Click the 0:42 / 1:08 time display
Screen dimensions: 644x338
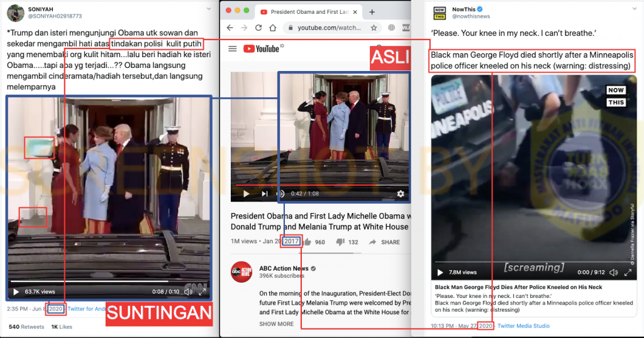click(305, 194)
